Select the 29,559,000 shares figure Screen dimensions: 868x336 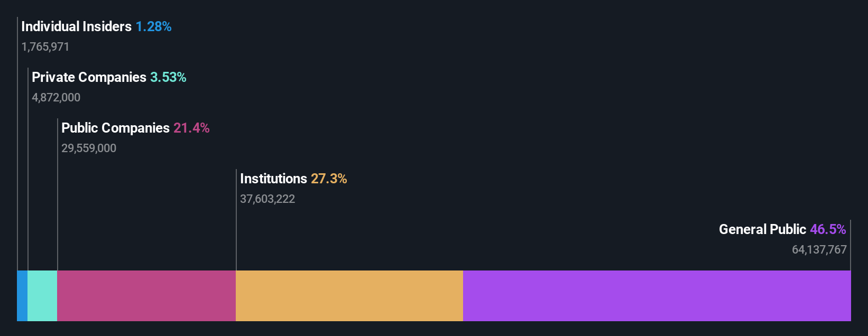(x=89, y=148)
